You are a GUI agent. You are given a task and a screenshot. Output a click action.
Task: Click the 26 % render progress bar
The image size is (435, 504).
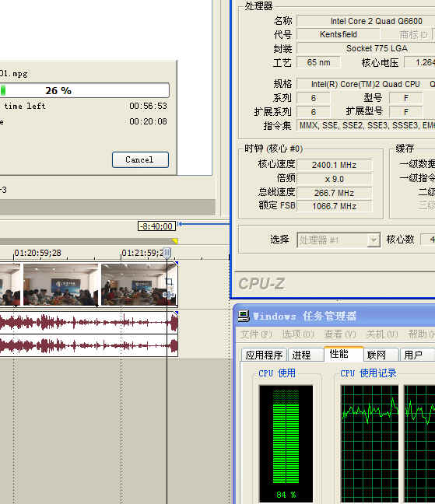coord(85,90)
